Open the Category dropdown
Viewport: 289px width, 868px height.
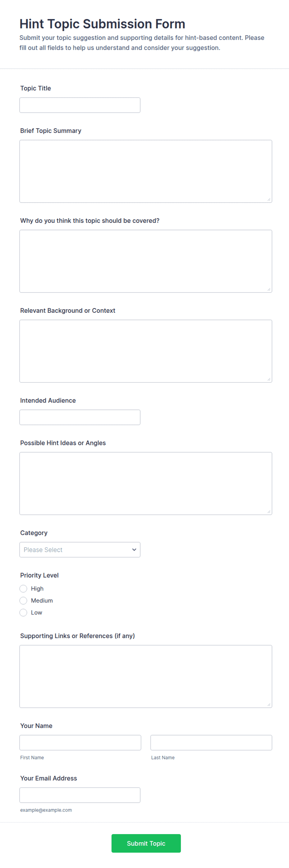(x=80, y=550)
